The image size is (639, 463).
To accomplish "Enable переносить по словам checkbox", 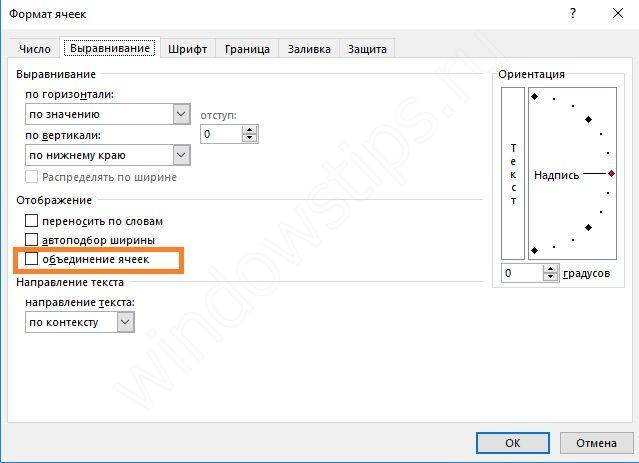I will (32, 220).
